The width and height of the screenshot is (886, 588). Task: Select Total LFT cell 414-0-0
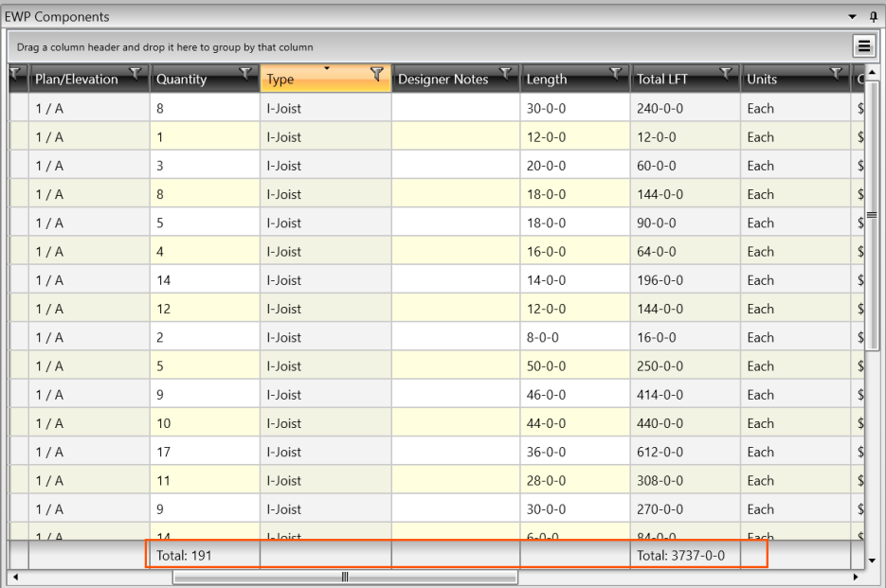[685, 395]
